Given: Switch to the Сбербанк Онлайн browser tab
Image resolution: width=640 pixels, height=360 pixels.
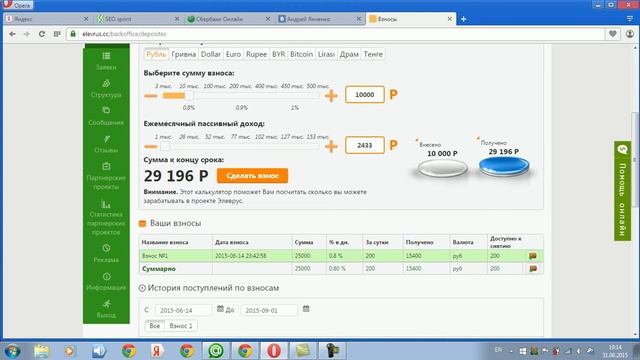Looking at the screenshot, I should click(x=228, y=19).
